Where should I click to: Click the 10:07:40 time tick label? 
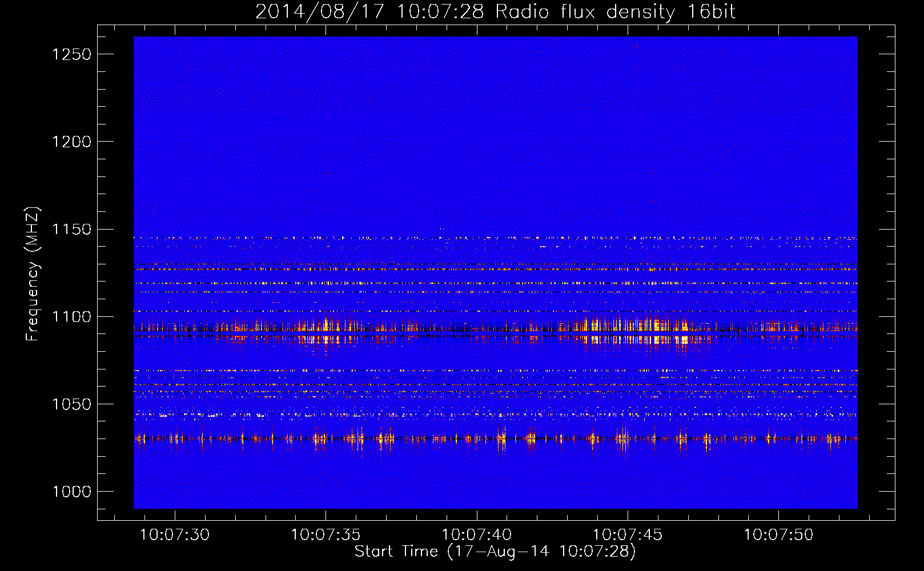477,535
